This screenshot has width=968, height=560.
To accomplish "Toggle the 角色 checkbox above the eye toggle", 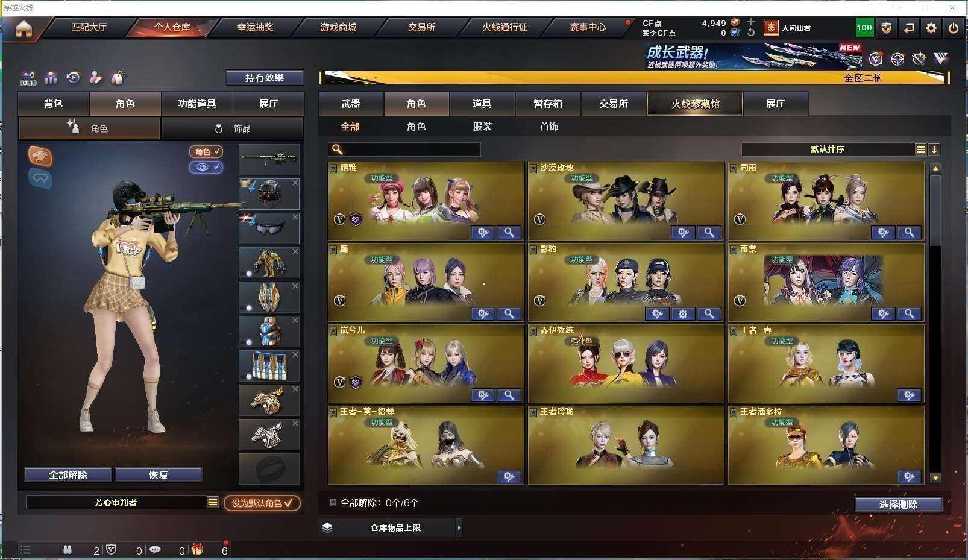I will click(x=206, y=151).
